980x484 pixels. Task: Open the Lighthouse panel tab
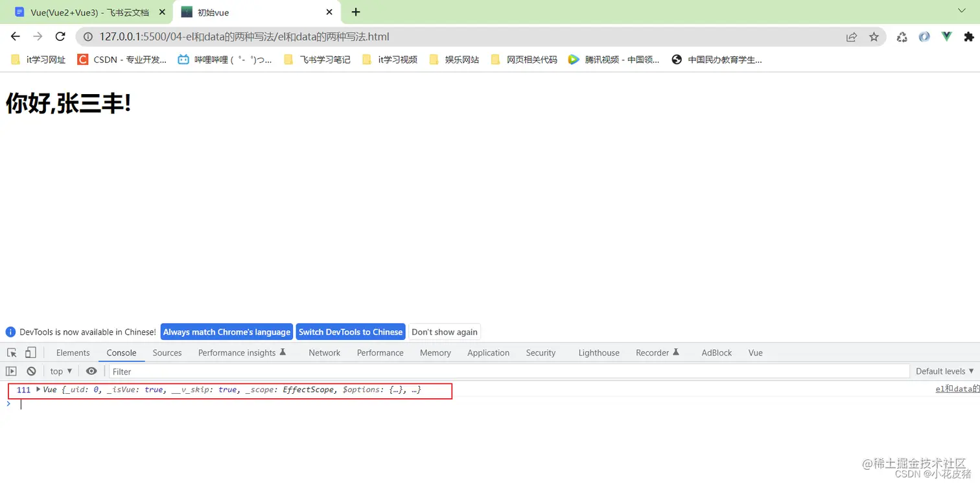tap(599, 353)
